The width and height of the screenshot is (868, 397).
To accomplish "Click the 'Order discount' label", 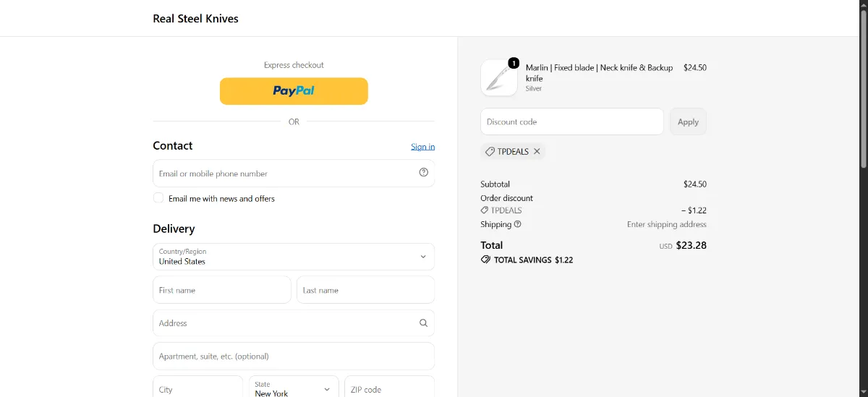I will 506,198.
